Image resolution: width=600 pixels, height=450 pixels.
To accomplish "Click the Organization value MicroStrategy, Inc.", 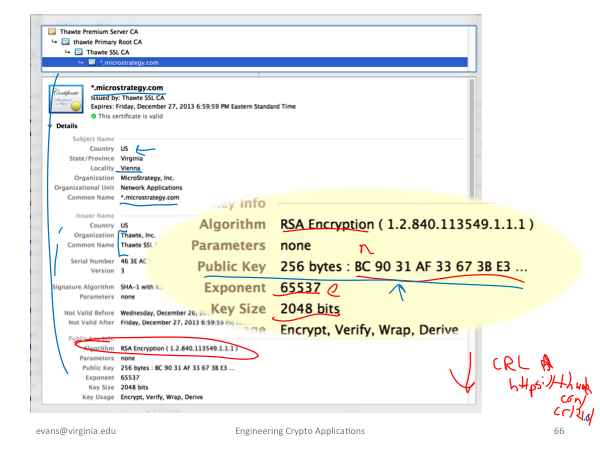I will tap(147, 178).
